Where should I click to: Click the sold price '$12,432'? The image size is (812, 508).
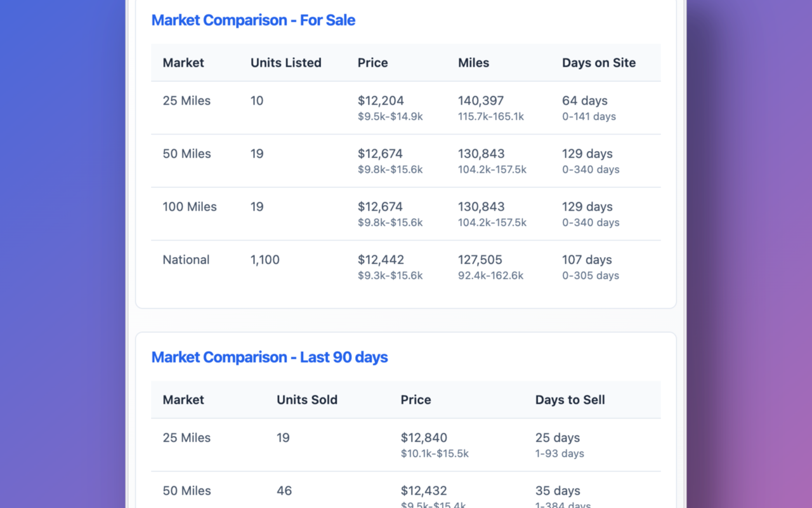424,491
